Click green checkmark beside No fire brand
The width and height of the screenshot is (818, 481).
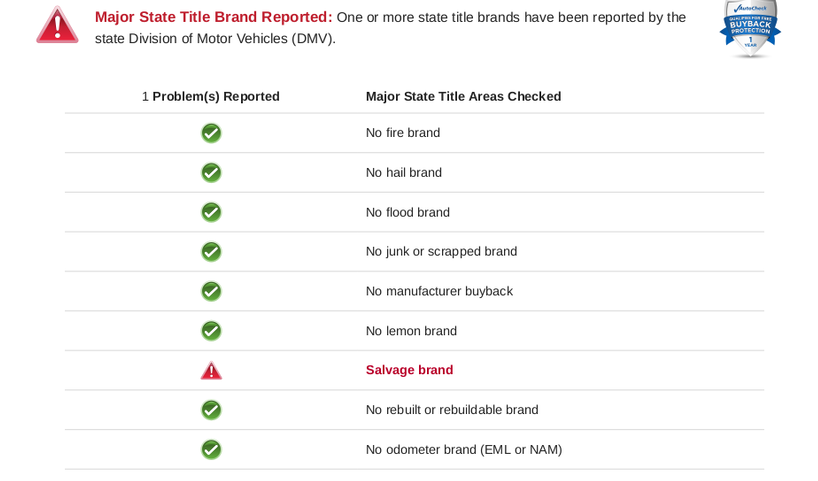[x=211, y=133]
